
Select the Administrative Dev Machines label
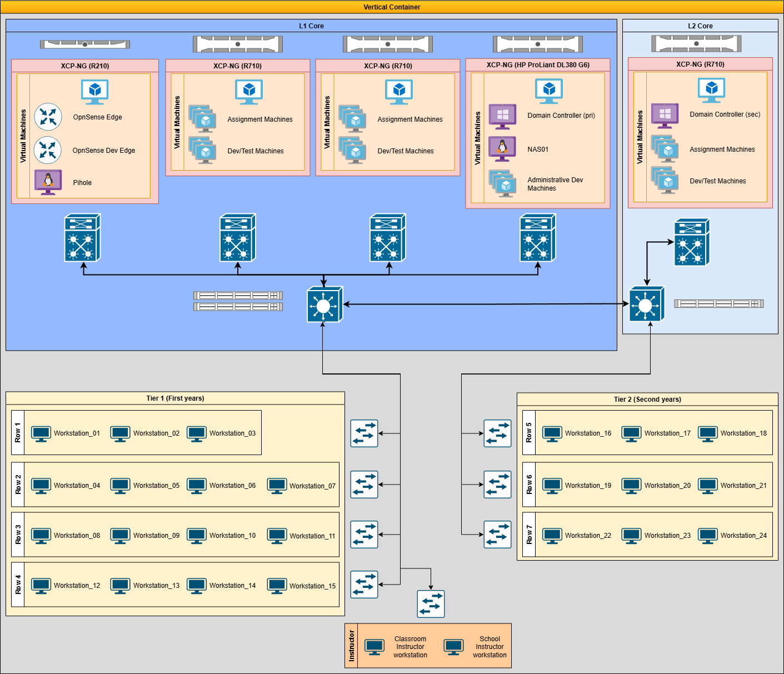pyautogui.click(x=555, y=184)
